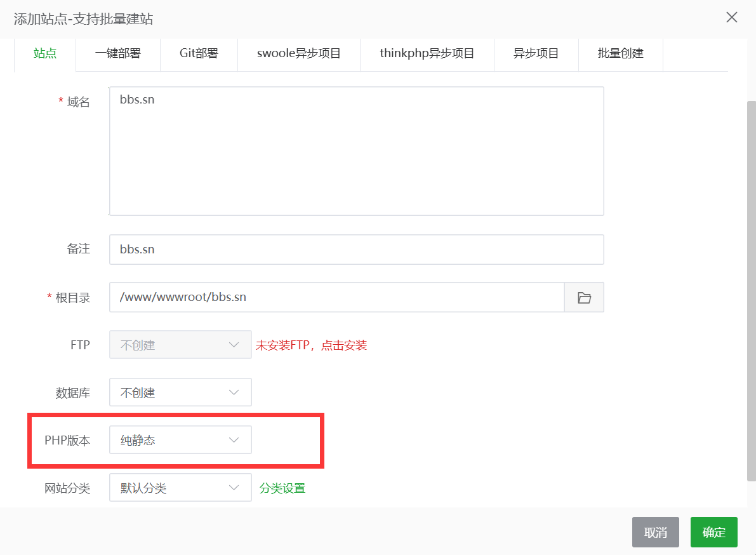Switch to the 站点 tab
The height and width of the screenshot is (555, 756).
(x=45, y=53)
